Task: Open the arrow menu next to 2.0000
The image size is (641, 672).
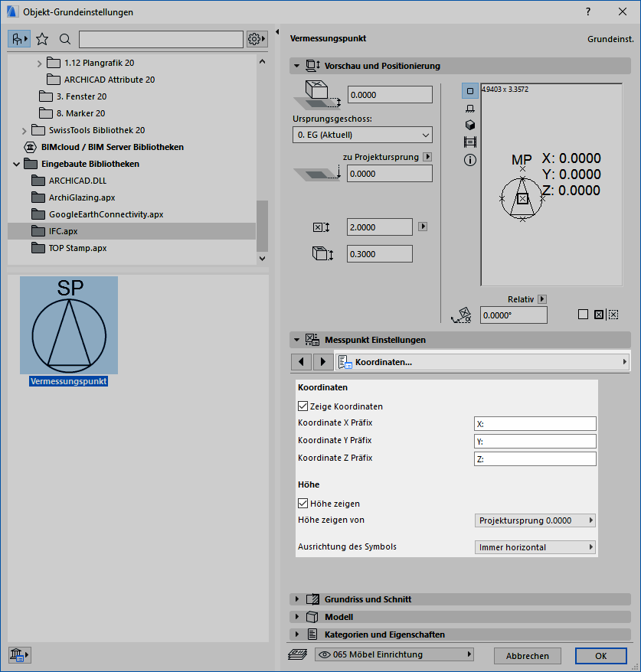Action: [423, 227]
